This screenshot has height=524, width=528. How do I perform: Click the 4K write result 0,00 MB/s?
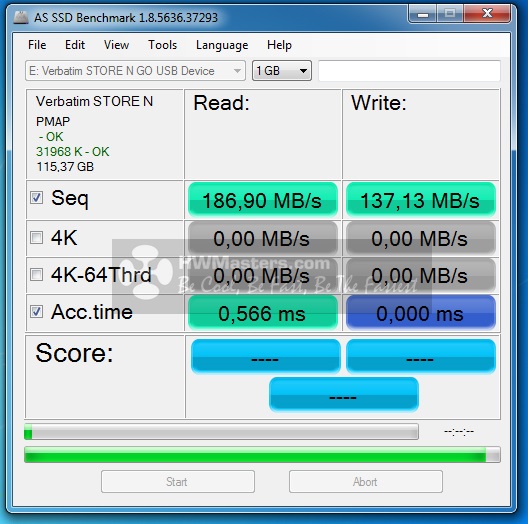point(421,238)
